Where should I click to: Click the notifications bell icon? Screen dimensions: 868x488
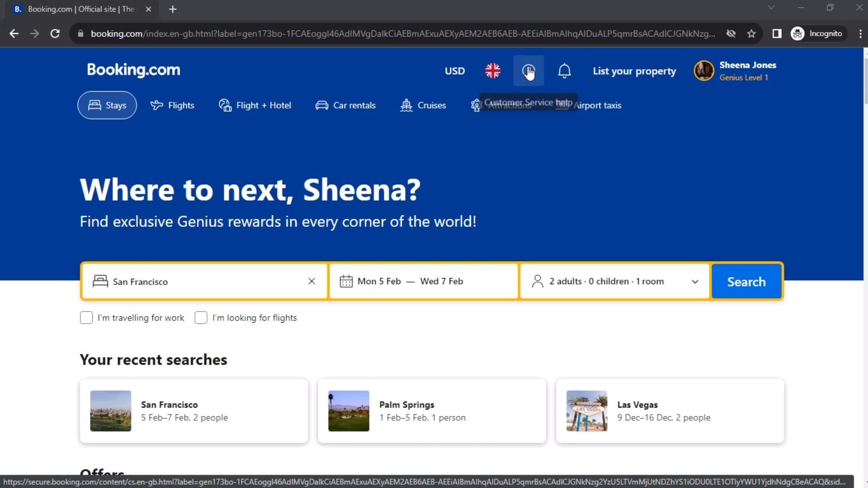[x=564, y=71]
